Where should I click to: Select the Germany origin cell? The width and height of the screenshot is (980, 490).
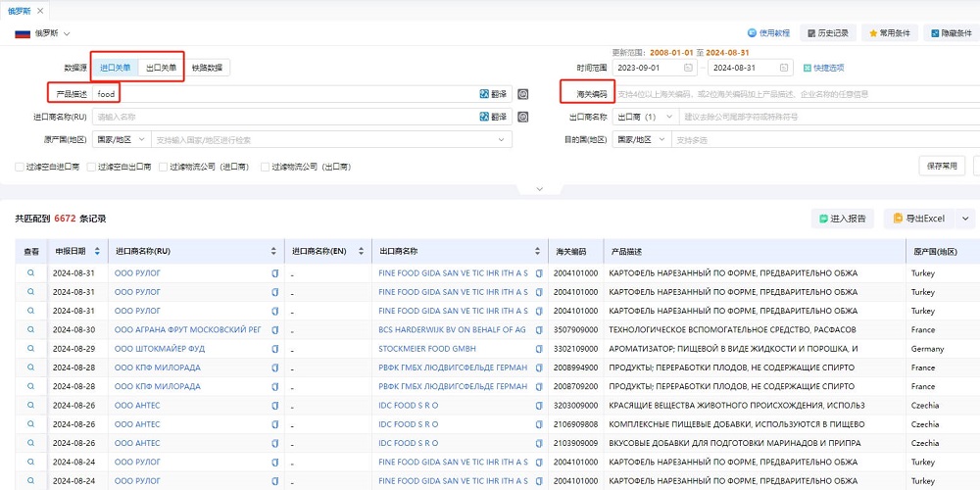(927, 349)
